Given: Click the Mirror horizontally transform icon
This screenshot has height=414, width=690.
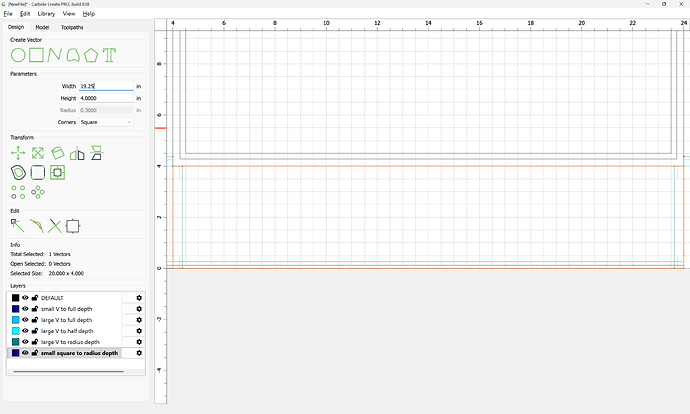Looking at the screenshot, I should [77, 153].
